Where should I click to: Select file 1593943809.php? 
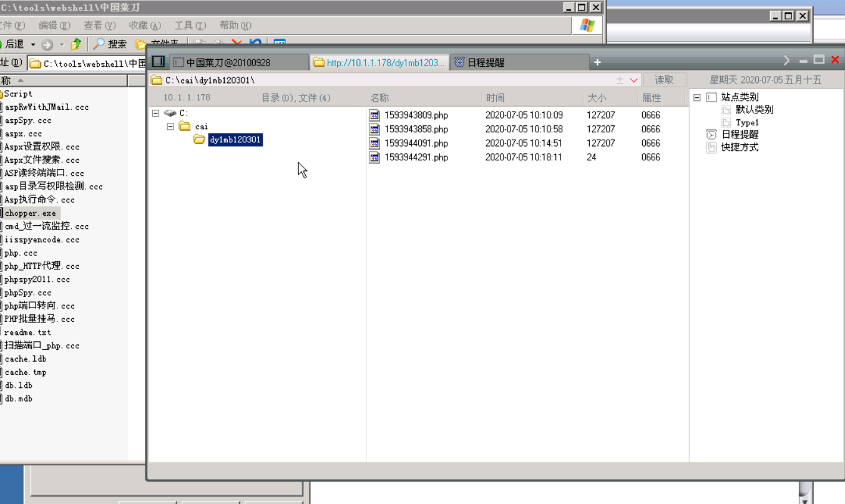(x=416, y=115)
